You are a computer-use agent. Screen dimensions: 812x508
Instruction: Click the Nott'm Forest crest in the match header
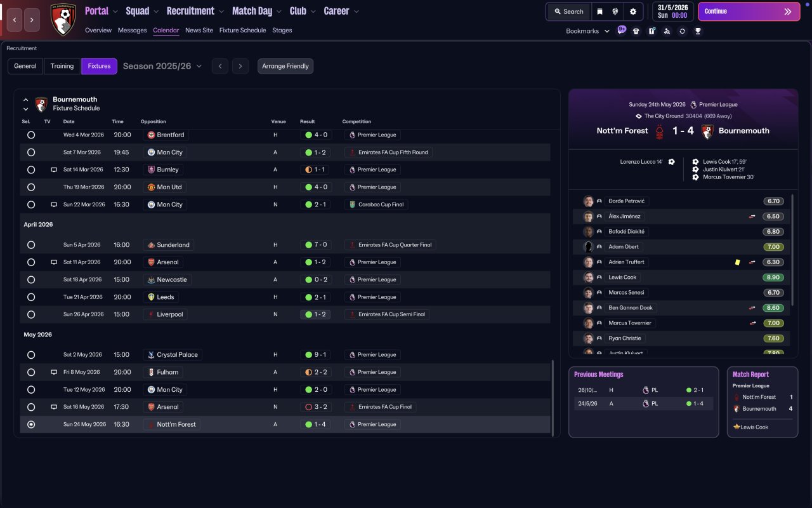pos(660,131)
